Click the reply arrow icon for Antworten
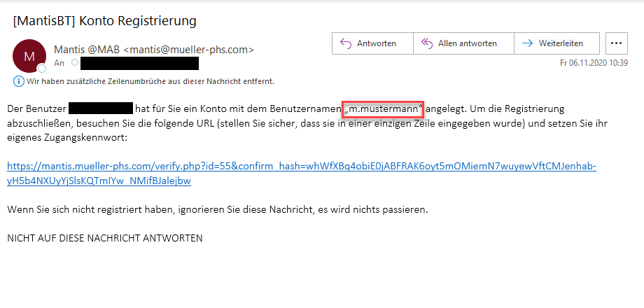The width and height of the screenshot is (644, 308). 345,43
